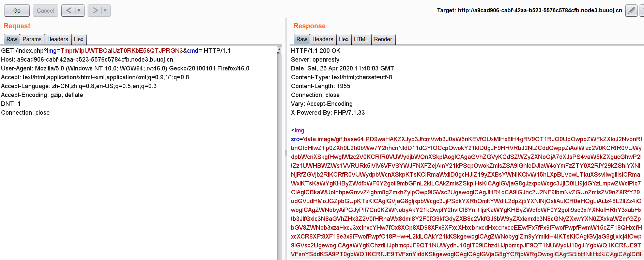
Task: Click the GET /index.php request line
Action: (116, 51)
